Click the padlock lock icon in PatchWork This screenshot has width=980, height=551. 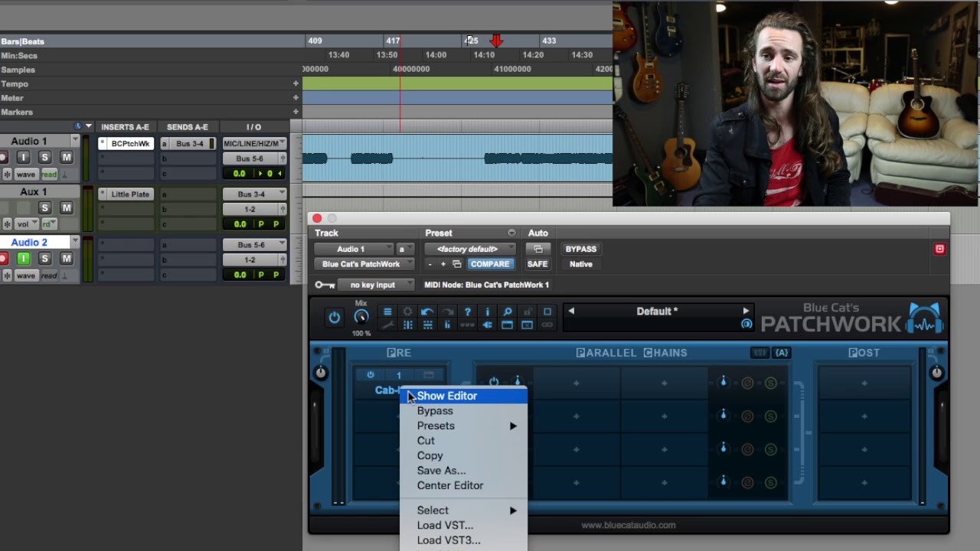[527, 311]
